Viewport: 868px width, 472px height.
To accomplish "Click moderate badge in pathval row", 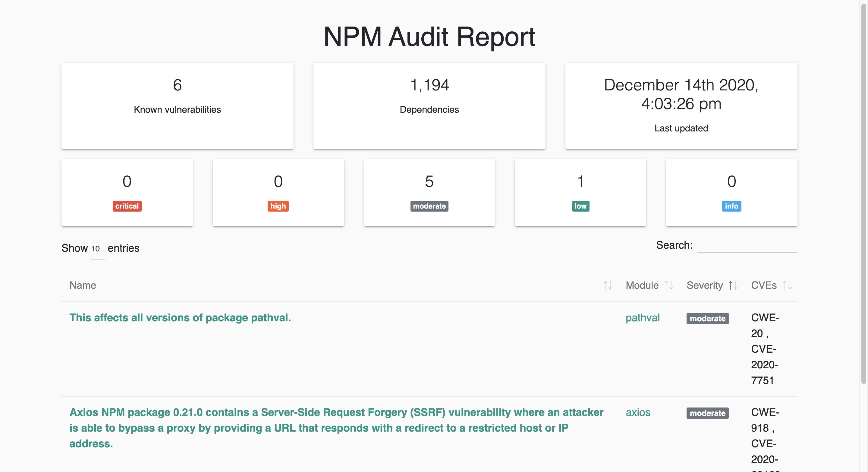I will click(x=707, y=318).
